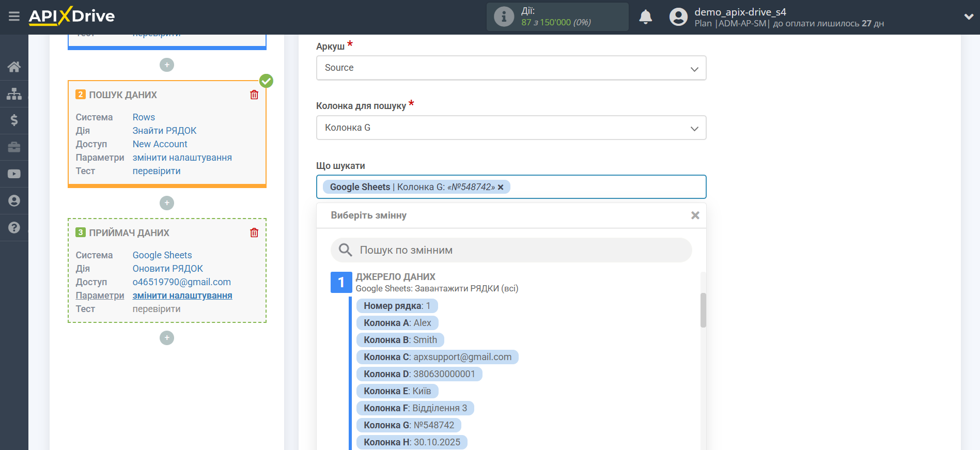Expand the account menu chevron
The width and height of the screenshot is (980, 450).
tap(969, 17)
